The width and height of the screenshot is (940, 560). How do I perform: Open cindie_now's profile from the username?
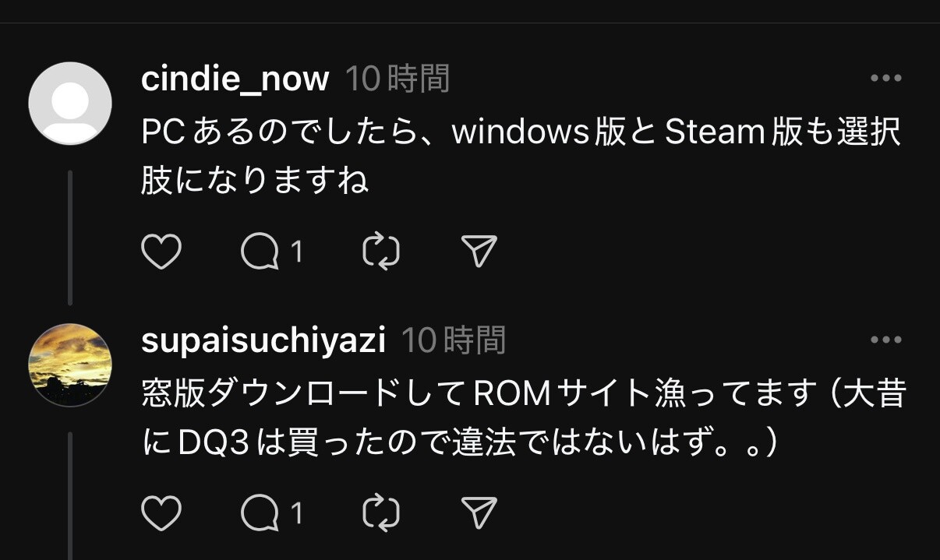(x=235, y=79)
